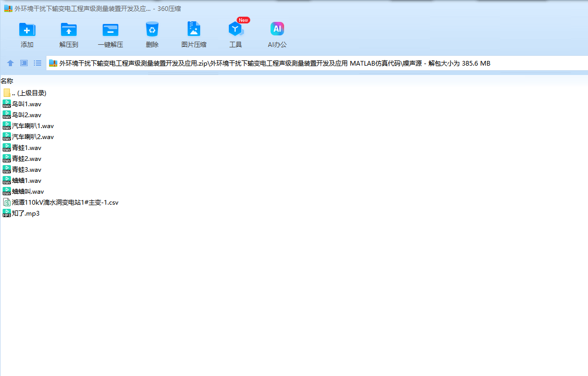Select file 鸟叫2.wav
Viewport: 588px width, 376px height.
[22, 115]
